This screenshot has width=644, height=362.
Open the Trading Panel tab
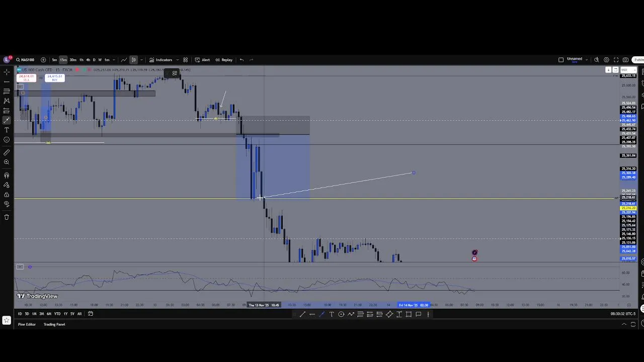click(54, 324)
